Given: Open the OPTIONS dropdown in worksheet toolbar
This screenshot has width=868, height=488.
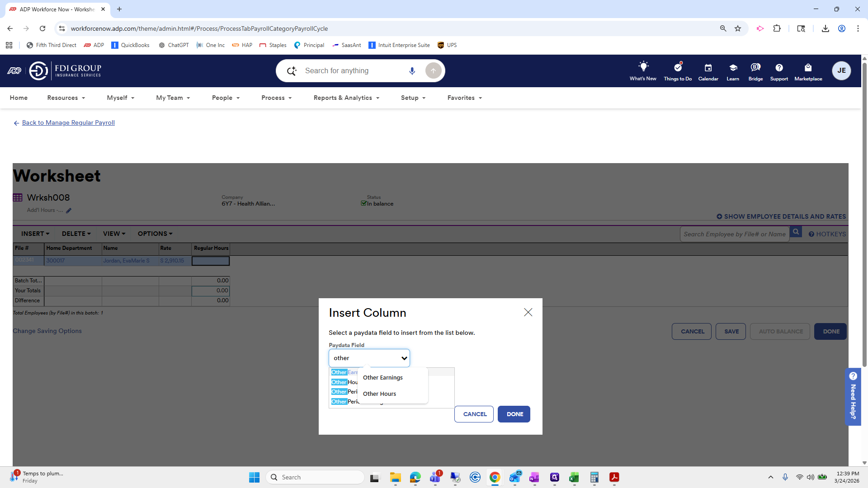Looking at the screenshot, I should [x=155, y=234].
